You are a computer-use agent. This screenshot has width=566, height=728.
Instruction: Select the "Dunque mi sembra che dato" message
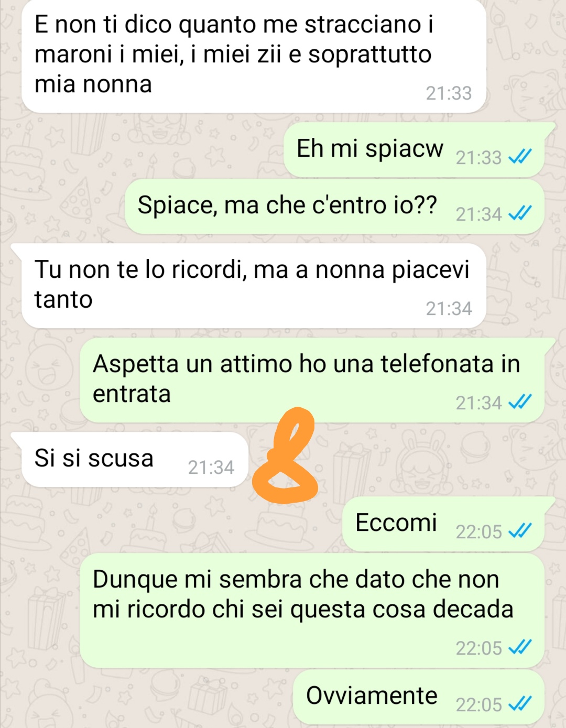coord(312,611)
